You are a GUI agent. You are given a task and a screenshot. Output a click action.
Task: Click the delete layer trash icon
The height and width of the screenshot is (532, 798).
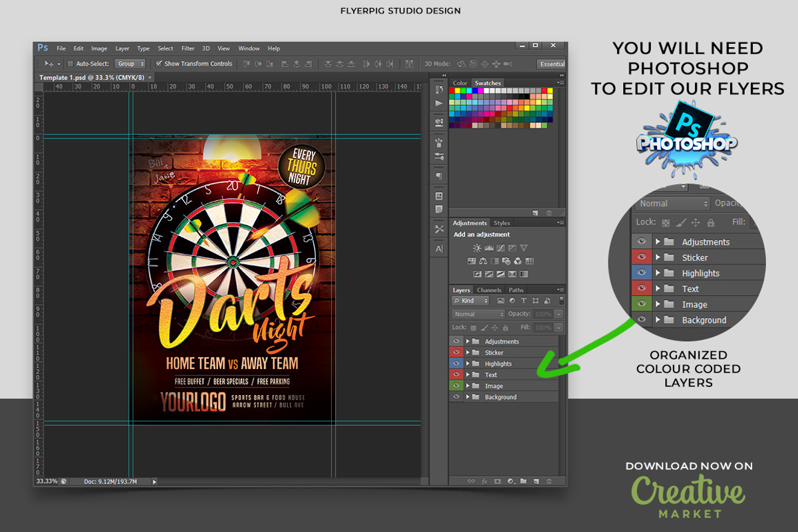(549, 481)
